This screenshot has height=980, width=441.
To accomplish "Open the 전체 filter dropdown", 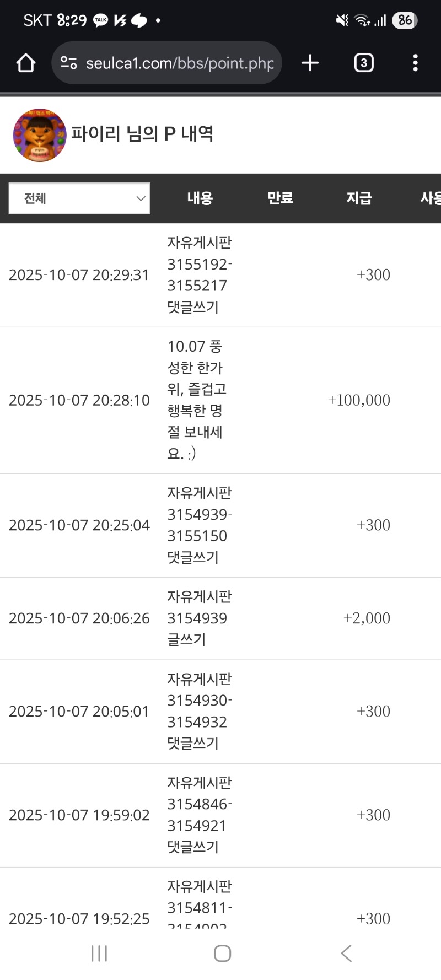I will click(79, 198).
